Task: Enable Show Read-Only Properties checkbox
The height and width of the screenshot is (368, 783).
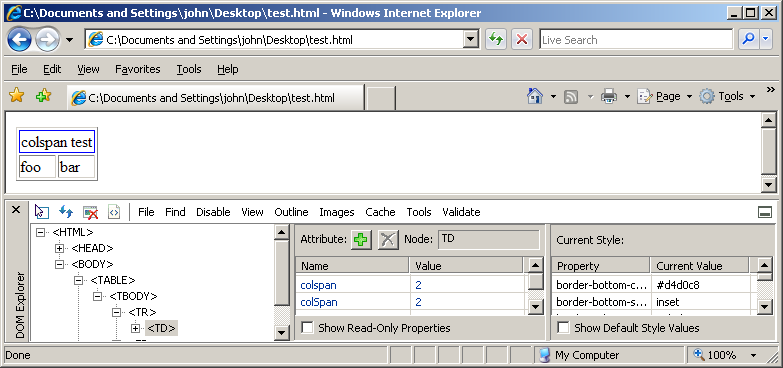Action: coord(308,328)
